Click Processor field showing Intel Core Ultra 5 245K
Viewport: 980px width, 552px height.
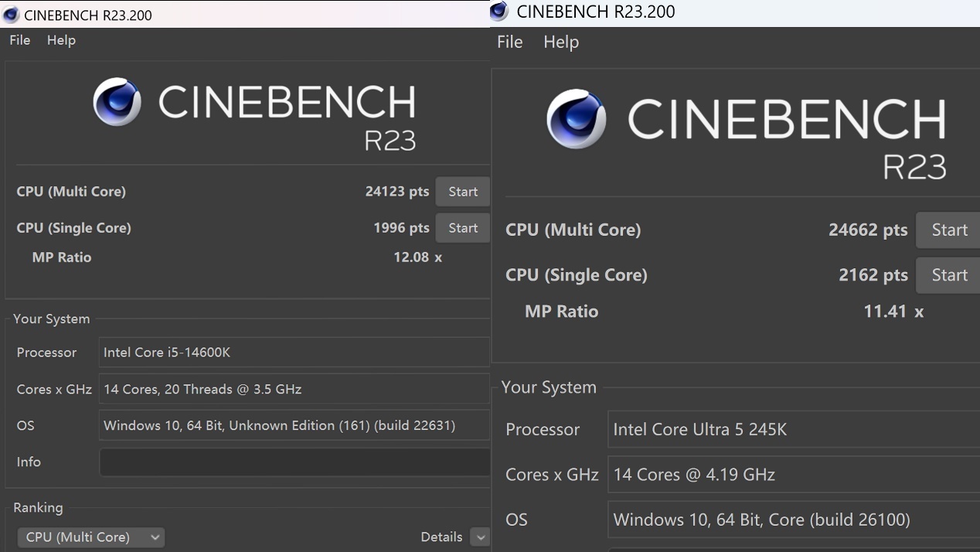(x=795, y=430)
